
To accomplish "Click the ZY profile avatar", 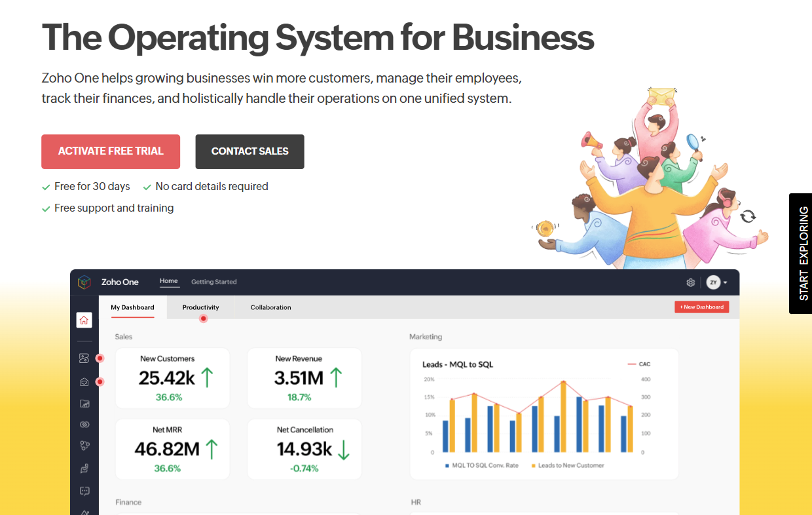I will coord(713,282).
